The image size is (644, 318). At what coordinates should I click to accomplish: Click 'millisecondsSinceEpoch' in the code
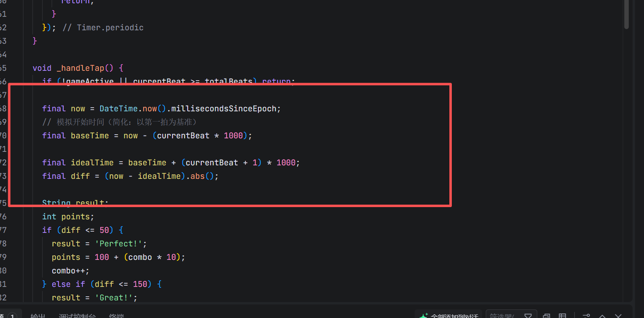[224, 108]
